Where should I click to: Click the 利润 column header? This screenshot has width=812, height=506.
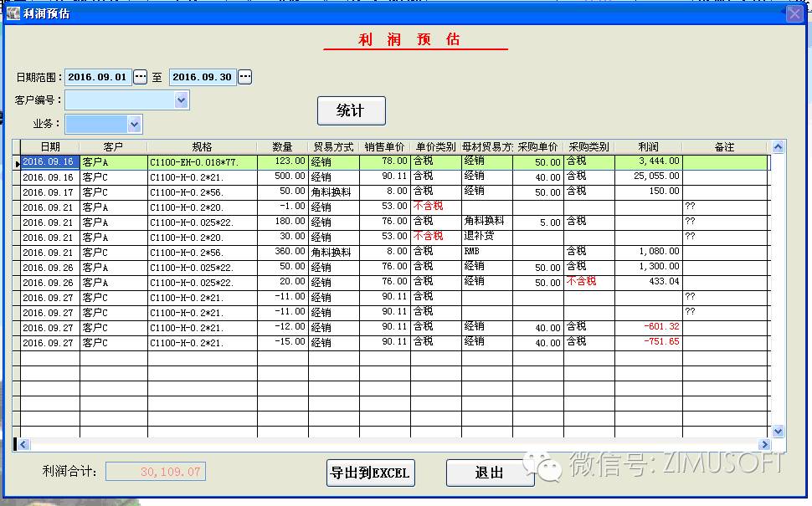pos(647,147)
